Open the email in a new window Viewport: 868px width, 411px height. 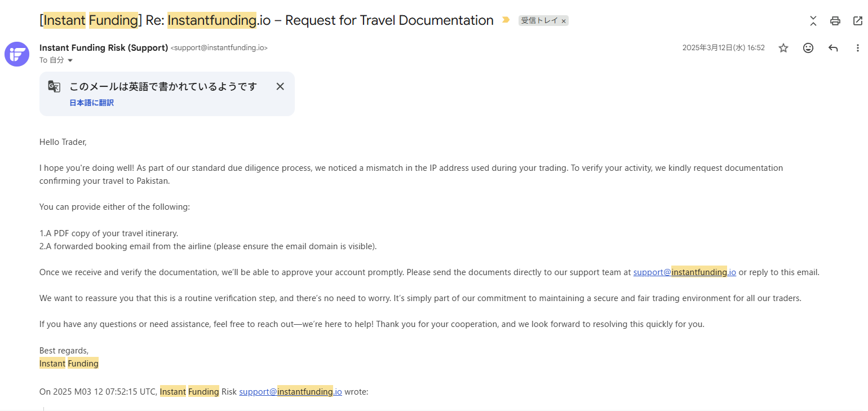click(x=857, y=21)
